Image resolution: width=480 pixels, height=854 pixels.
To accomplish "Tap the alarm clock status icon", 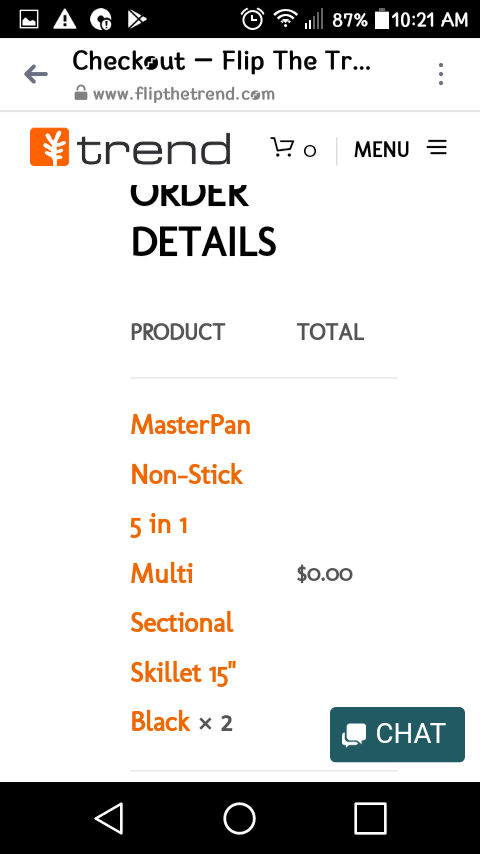I will click(252, 20).
